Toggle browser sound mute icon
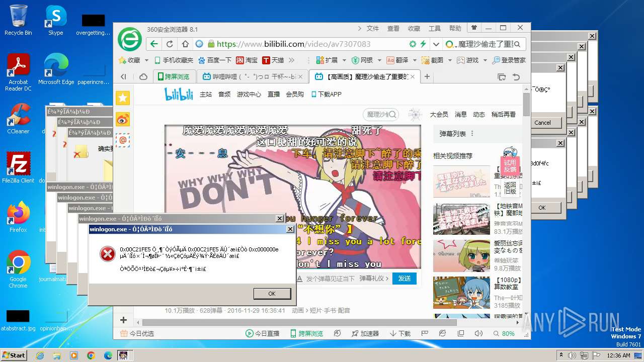Viewport: 644px width, 362px height. click(478, 333)
